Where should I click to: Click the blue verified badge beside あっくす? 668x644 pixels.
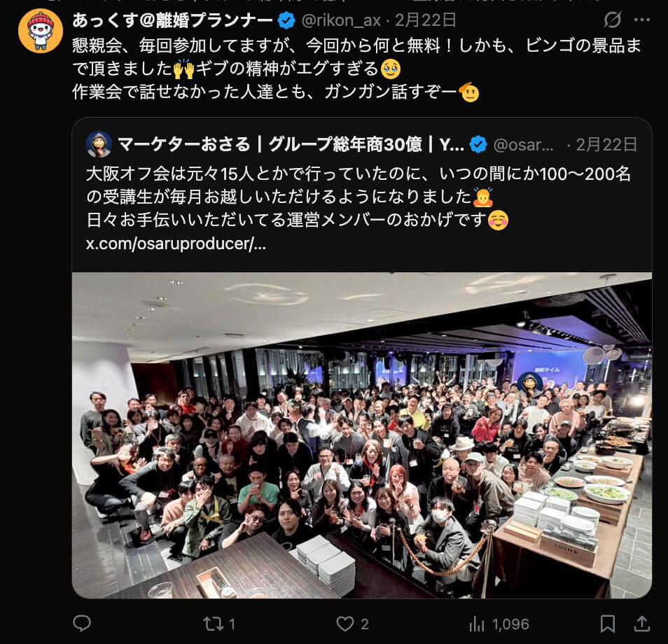(286, 20)
